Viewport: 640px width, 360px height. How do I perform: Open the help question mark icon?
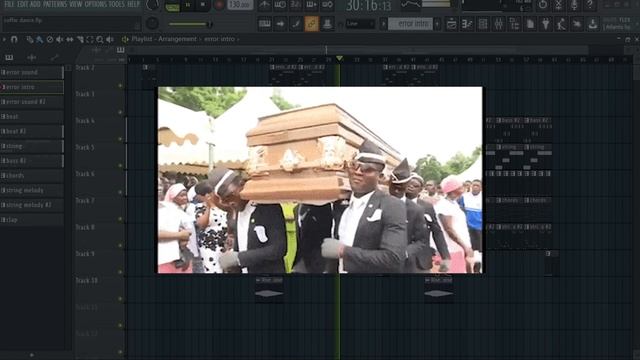pos(590,5)
